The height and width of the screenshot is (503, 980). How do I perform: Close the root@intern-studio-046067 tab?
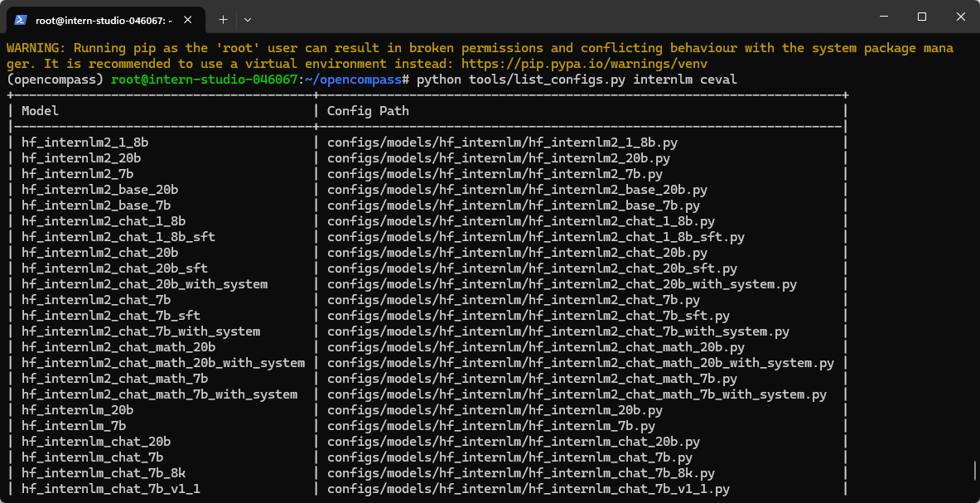click(x=187, y=19)
